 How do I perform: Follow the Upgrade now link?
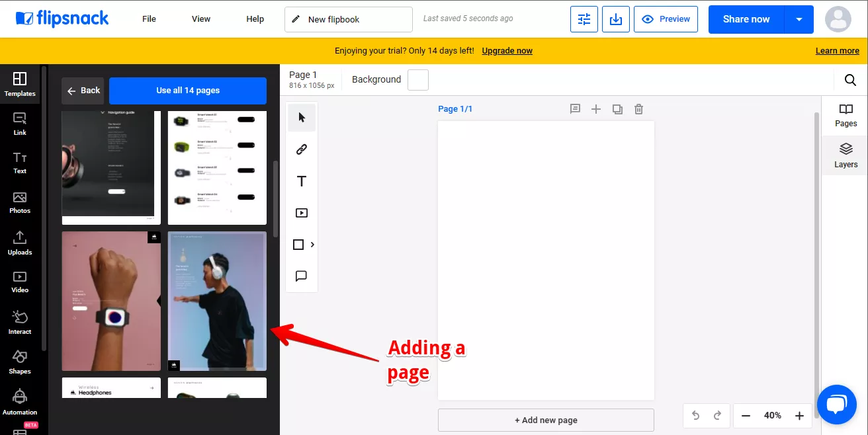(x=507, y=51)
